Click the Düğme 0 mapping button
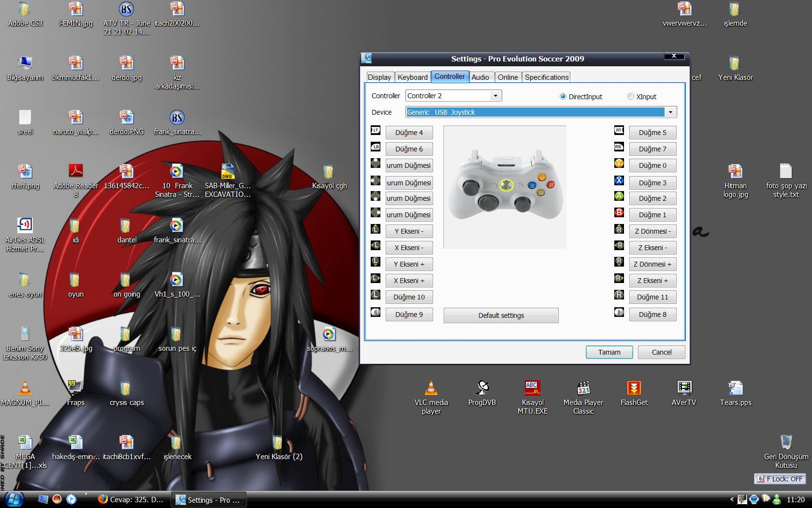Image resolution: width=812 pixels, height=508 pixels. tap(652, 165)
